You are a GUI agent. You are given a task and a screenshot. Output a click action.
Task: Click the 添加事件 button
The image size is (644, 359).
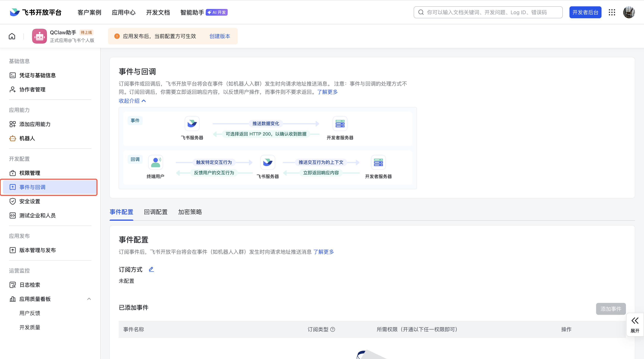(611, 309)
